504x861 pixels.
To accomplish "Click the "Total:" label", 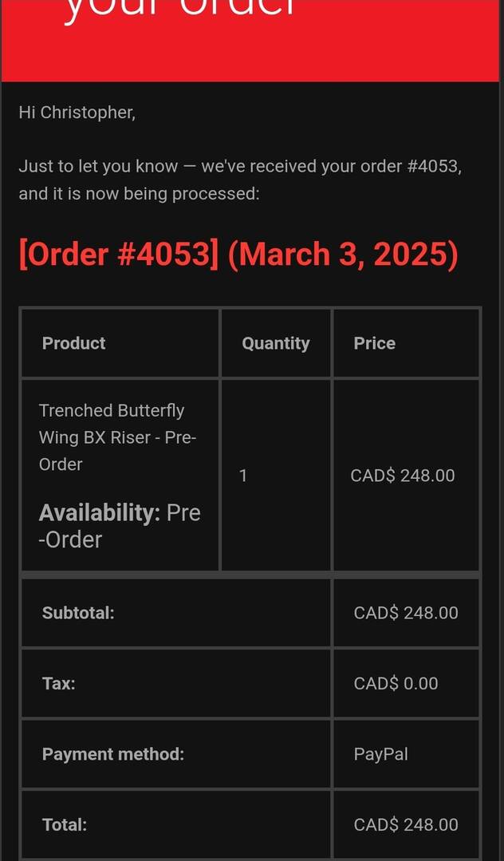I will (x=64, y=824).
